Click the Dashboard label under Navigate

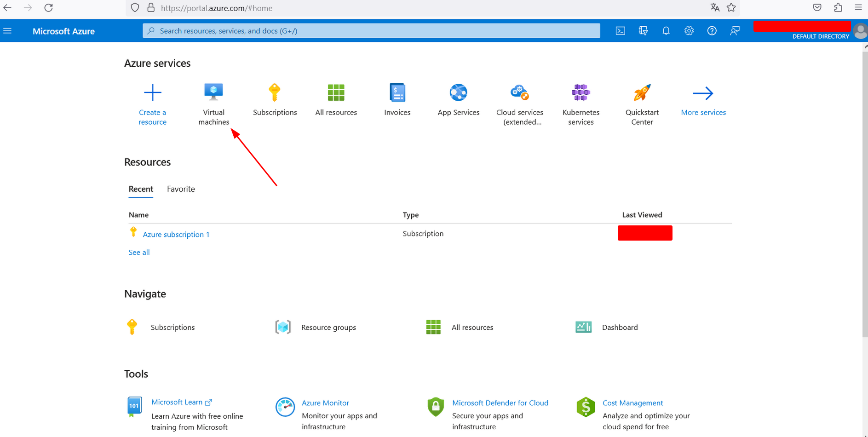(620, 328)
